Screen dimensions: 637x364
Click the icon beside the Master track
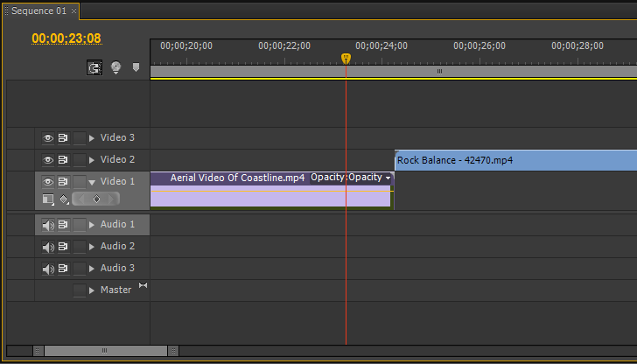click(x=143, y=285)
